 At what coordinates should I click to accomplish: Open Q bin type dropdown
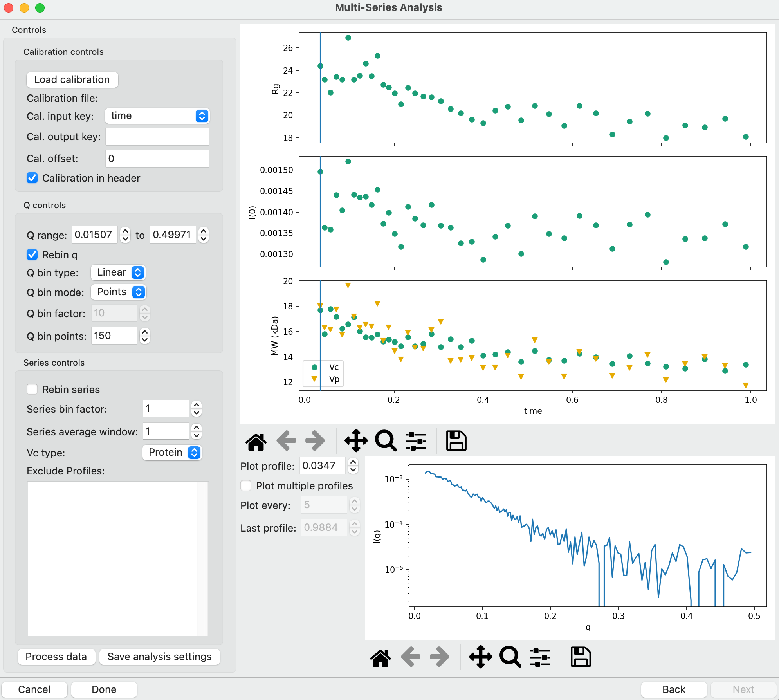118,272
